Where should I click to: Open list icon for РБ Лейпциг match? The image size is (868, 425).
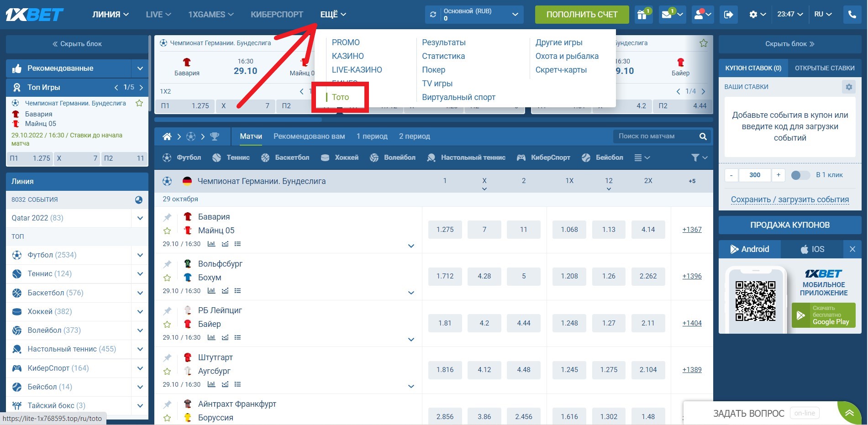tap(237, 338)
